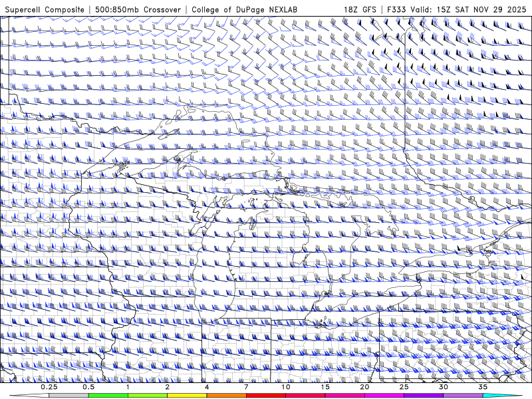Viewport: 532px width, 399px height.
Task: Click the 0.5 legend value
Action: 88,387
